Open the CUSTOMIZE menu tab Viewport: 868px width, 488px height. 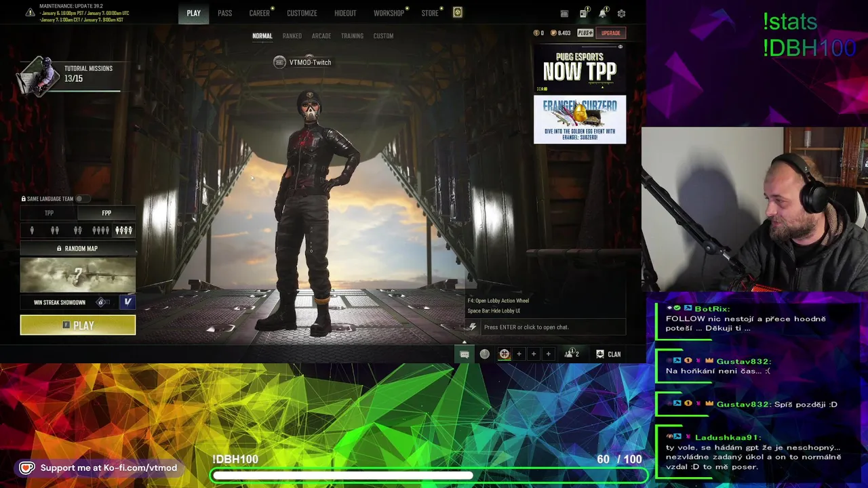point(302,13)
